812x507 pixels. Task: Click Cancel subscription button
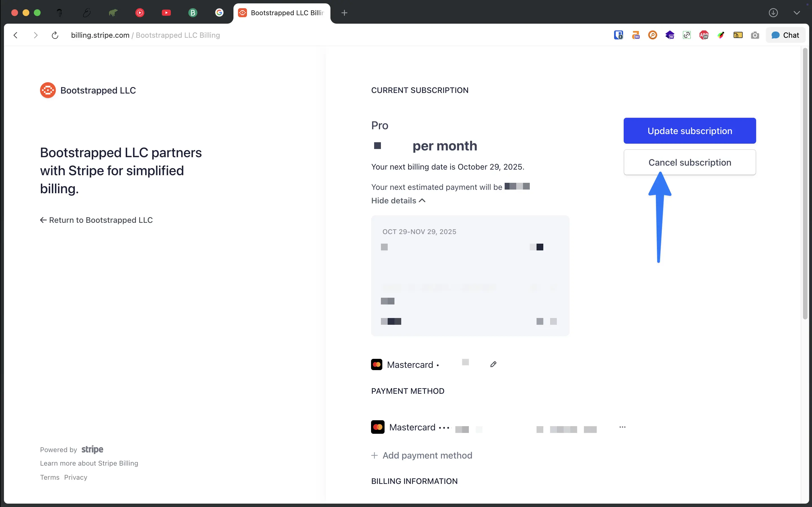click(689, 162)
